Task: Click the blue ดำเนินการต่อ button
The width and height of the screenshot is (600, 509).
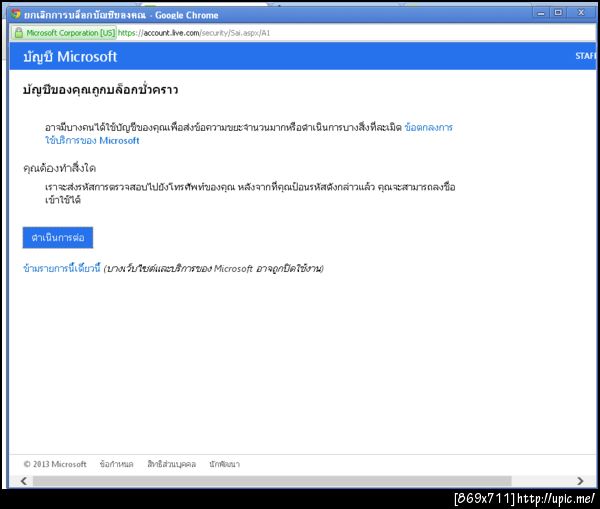Action: pos(58,238)
